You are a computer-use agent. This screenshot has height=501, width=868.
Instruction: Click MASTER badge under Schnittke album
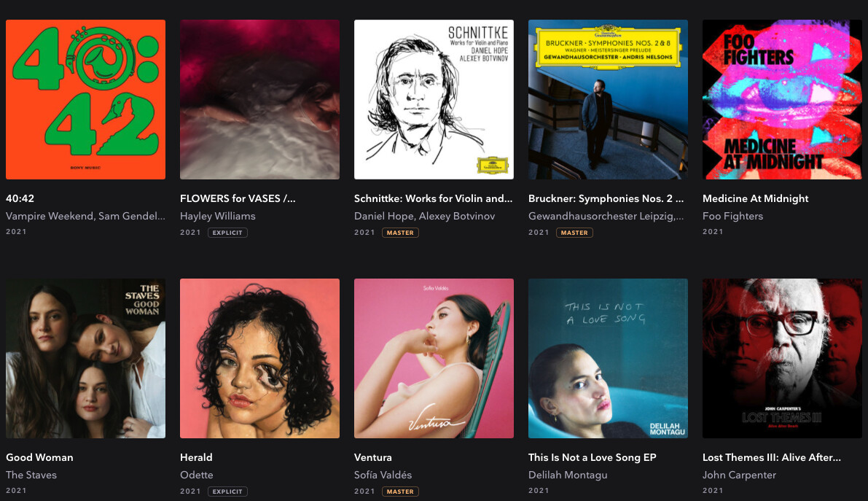coord(400,233)
